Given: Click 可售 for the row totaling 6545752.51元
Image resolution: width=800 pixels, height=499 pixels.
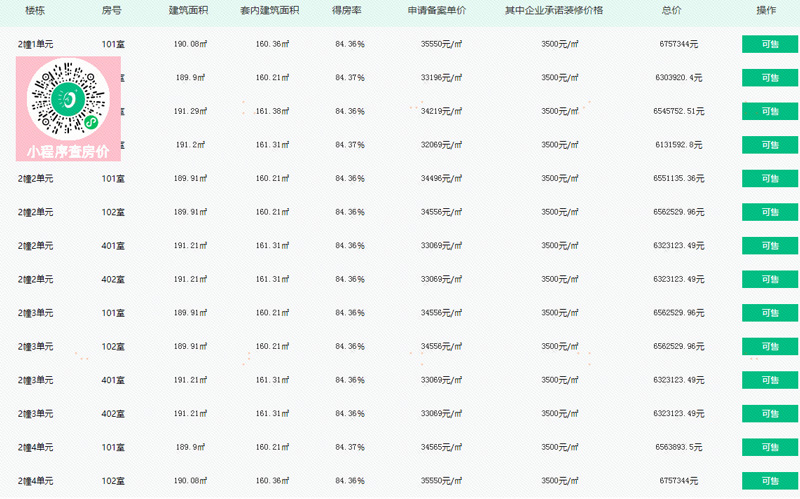Looking at the screenshot, I should [770, 111].
